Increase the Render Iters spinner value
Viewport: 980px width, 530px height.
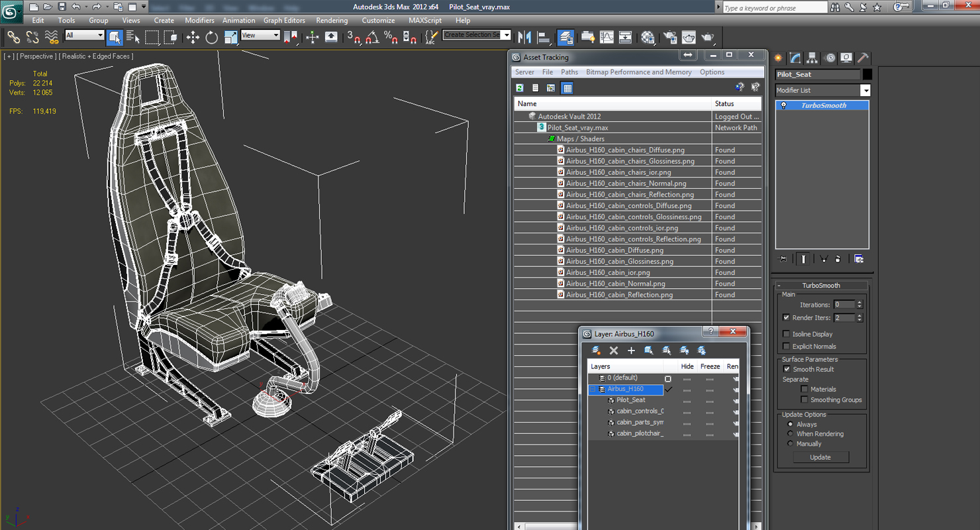(x=859, y=316)
